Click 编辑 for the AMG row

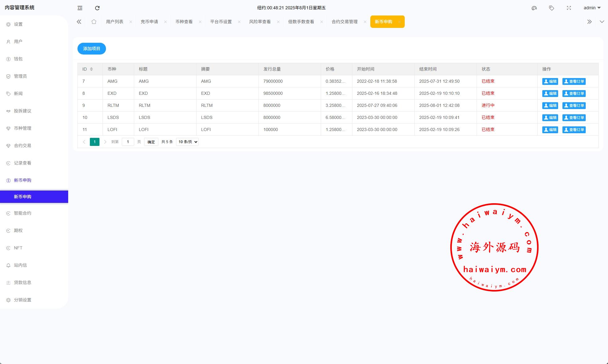tap(550, 81)
